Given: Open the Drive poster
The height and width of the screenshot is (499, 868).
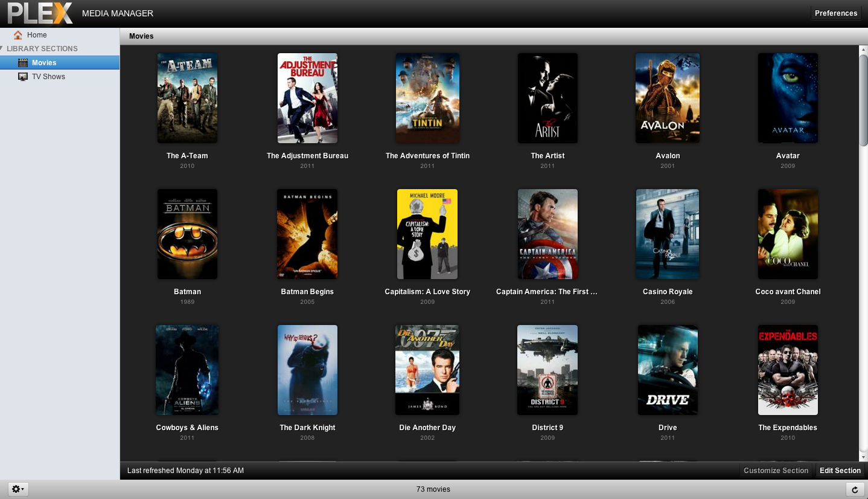Looking at the screenshot, I should (x=668, y=370).
